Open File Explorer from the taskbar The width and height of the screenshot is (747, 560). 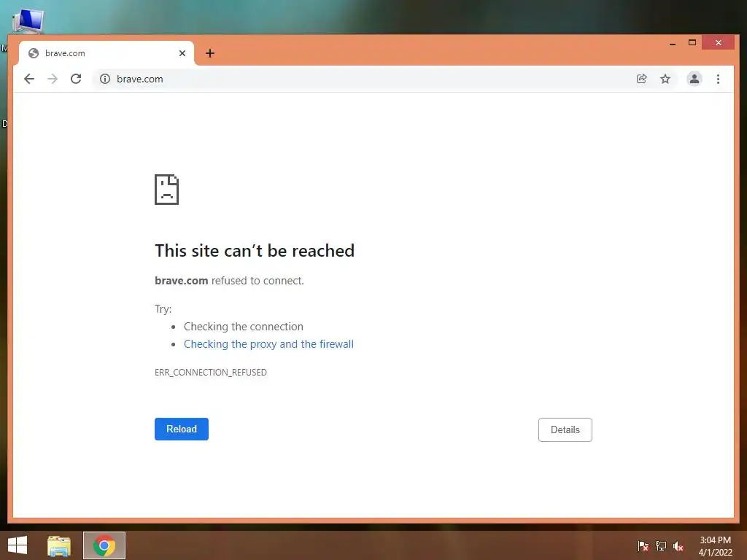pos(59,545)
